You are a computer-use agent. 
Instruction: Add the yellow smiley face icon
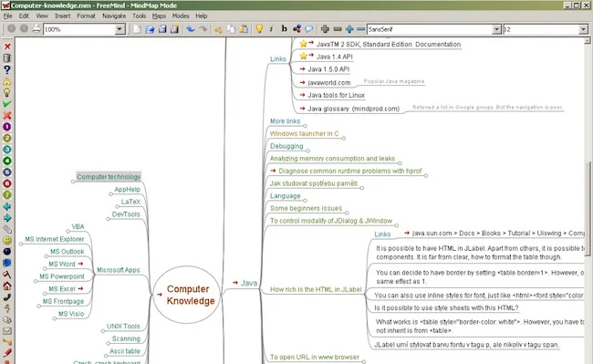[x=6, y=240]
